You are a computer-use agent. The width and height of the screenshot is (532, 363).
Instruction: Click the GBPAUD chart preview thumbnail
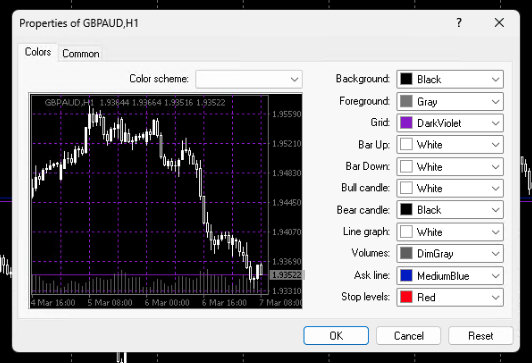coord(166,201)
